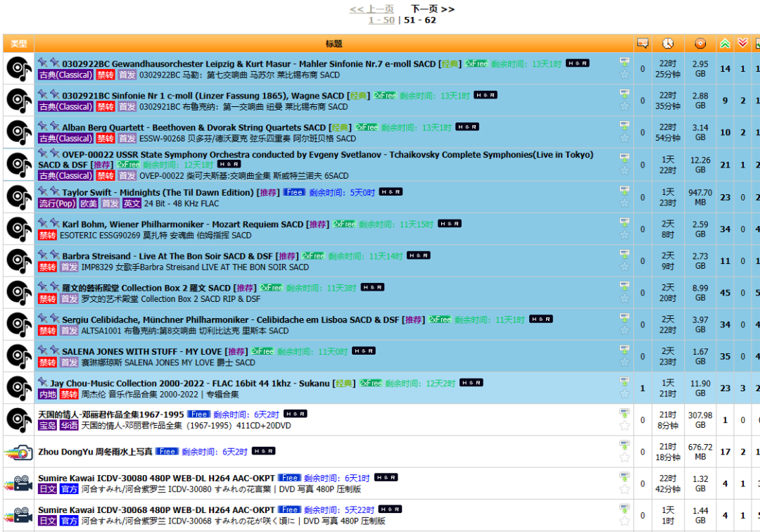Click seeders count 45 on 羅文 row
The width and height of the screenshot is (760, 532).
click(x=725, y=293)
